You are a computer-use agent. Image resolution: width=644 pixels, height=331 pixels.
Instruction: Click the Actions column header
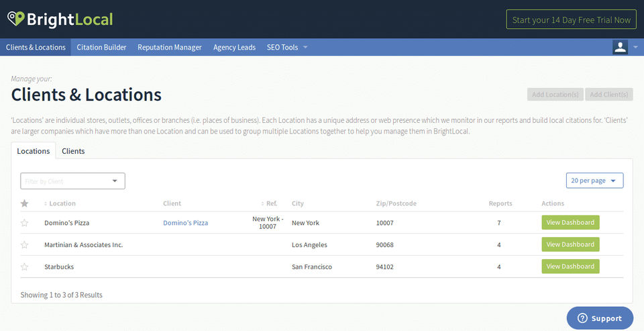(x=553, y=203)
